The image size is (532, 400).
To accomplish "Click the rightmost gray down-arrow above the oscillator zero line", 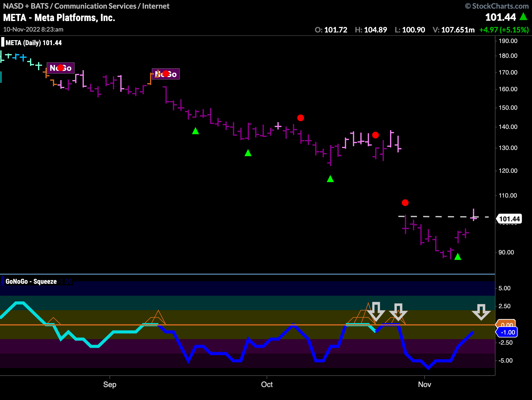I will [x=481, y=312].
